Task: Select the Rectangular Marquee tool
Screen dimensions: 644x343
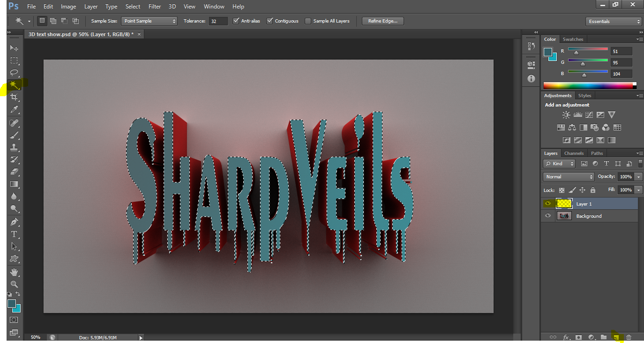Action: (x=14, y=61)
